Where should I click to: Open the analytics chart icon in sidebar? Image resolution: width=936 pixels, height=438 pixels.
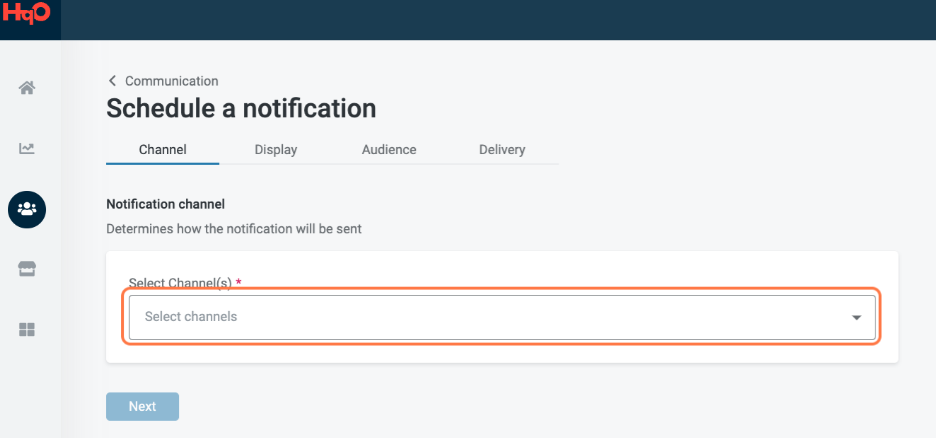coord(27,148)
